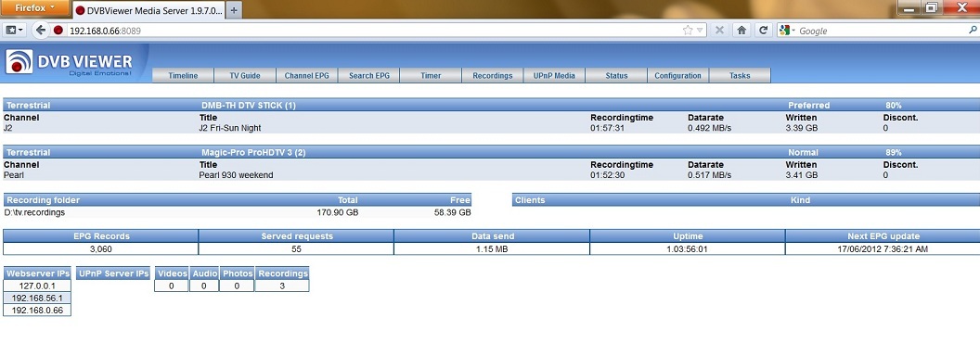Click the browser back arrow button
The image size is (980, 343).
pos(41,30)
